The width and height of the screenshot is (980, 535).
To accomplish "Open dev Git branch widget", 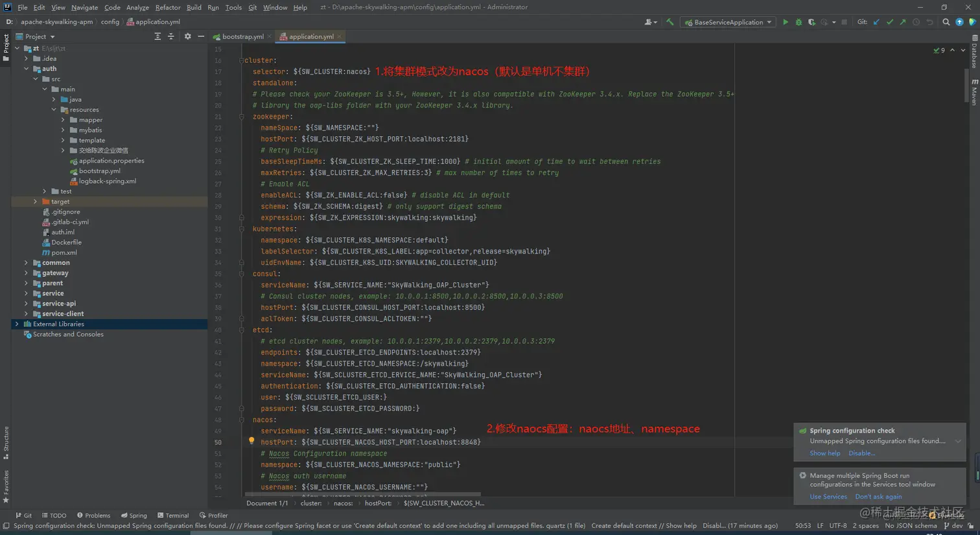I will 953,526.
